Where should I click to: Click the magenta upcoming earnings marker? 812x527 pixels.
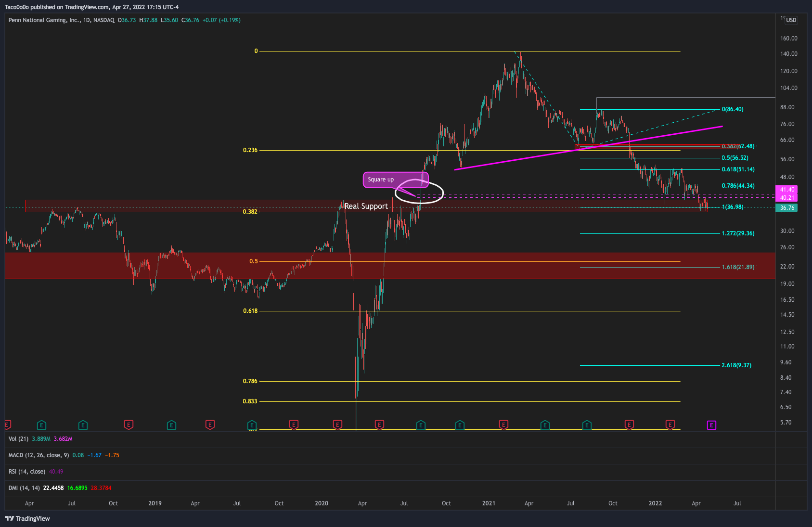coord(711,425)
